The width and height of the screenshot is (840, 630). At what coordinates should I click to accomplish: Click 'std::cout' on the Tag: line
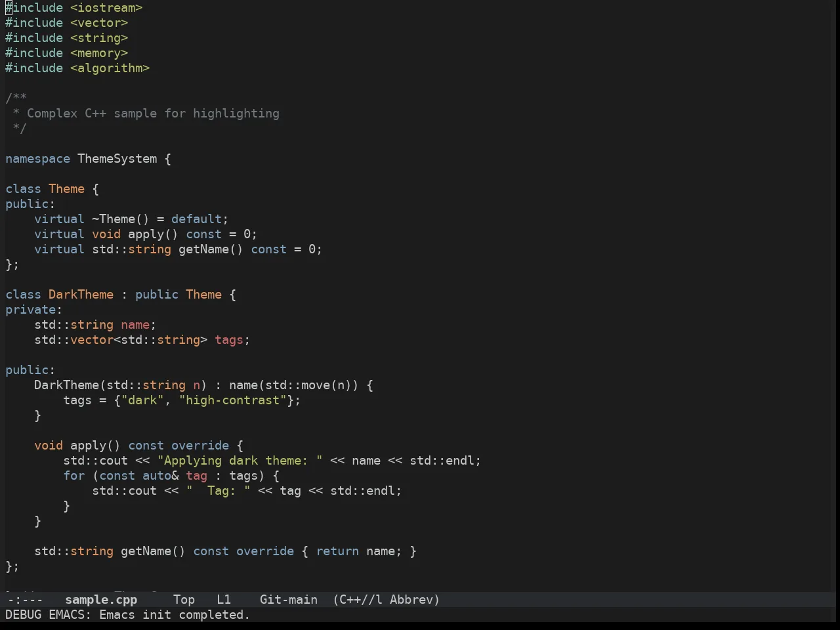click(124, 491)
